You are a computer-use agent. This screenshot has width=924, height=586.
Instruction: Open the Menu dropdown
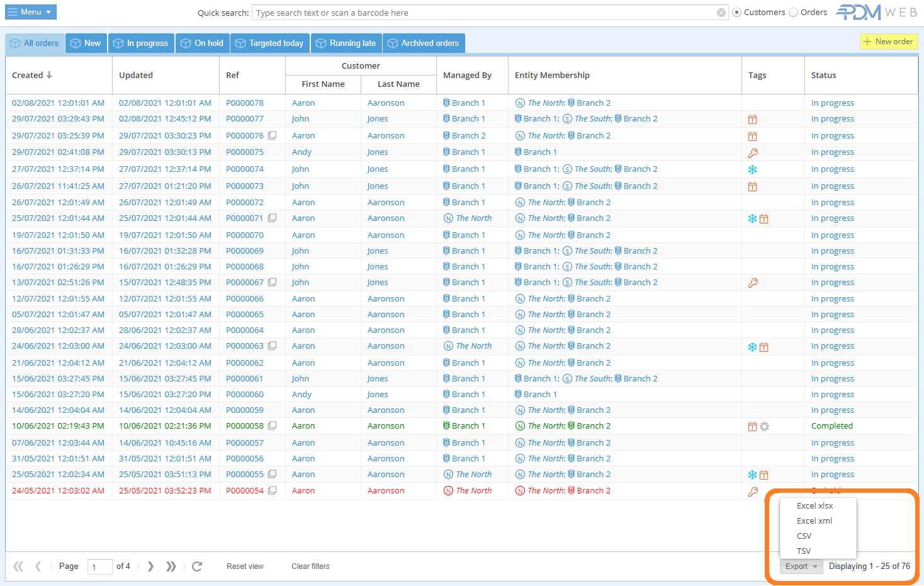pos(31,12)
